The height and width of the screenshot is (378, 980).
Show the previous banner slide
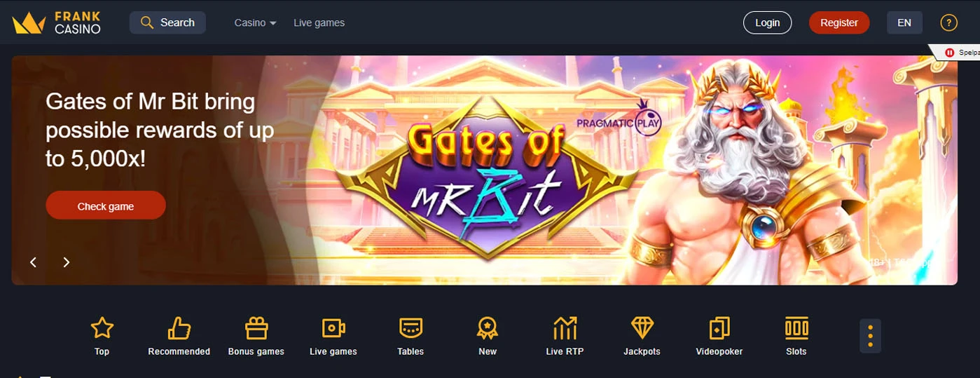pyautogui.click(x=33, y=262)
